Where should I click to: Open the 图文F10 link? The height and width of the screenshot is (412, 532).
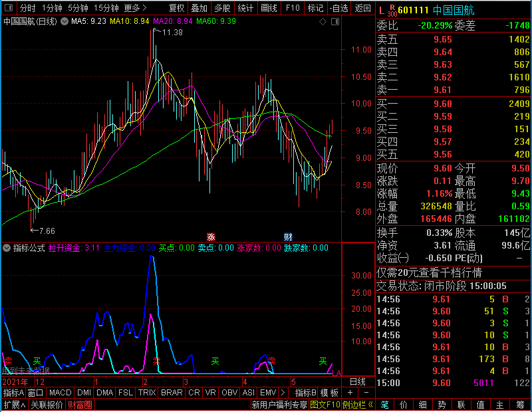click(x=325, y=405)
